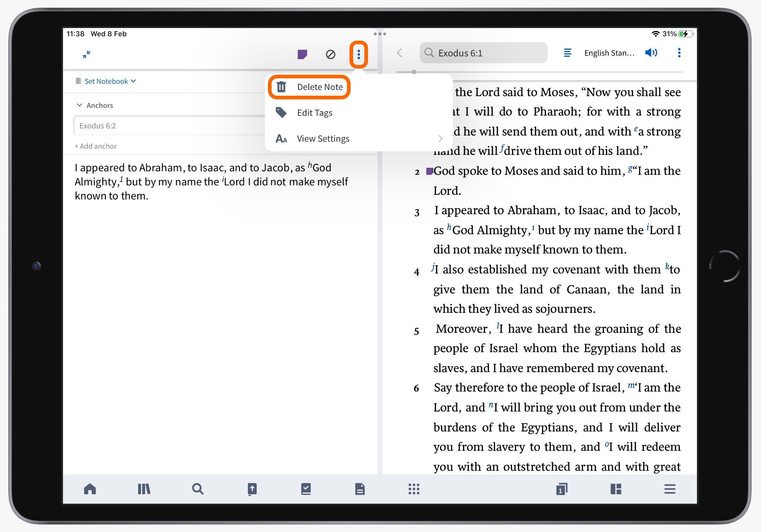Image resolution: width=761 pixels, height=532 pixels.
Task: Open footnote j at verse 4 start
Action: pyautogui.click(x=433, y=267)
